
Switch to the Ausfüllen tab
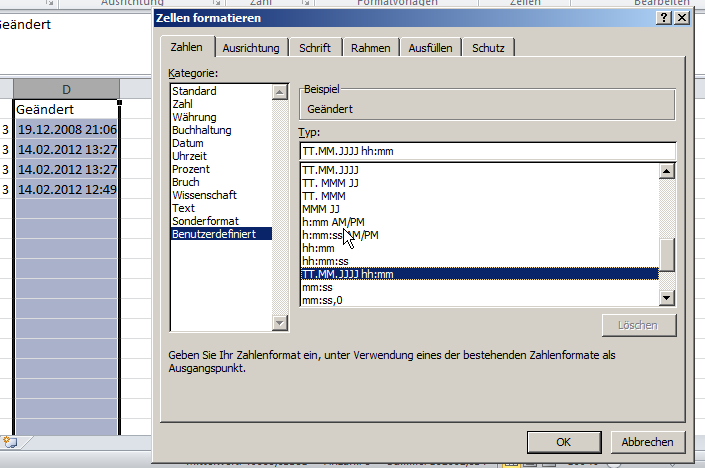coord(430,48)
